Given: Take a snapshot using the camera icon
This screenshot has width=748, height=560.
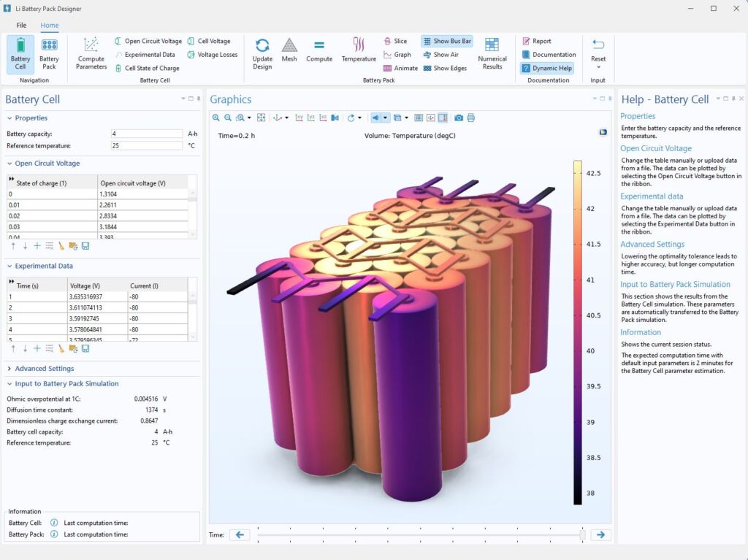Looking at the screenshot, I should pyautogui.click(x=458, y=118).
